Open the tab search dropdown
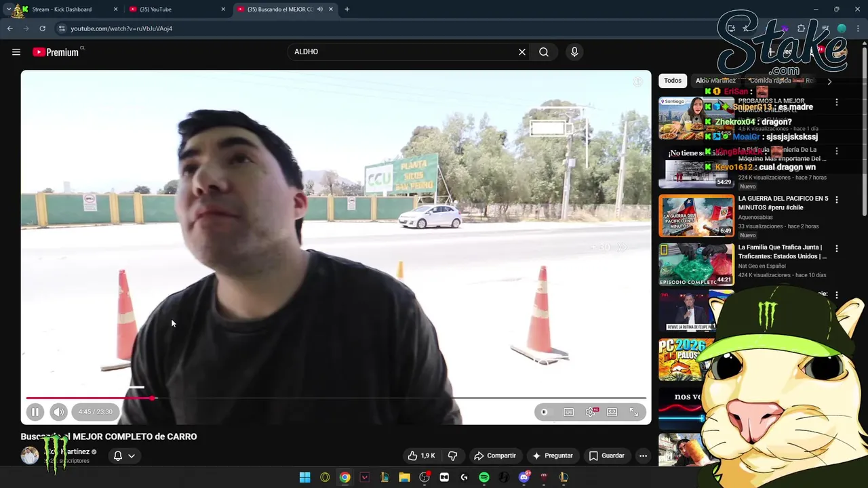 (8, 9)
